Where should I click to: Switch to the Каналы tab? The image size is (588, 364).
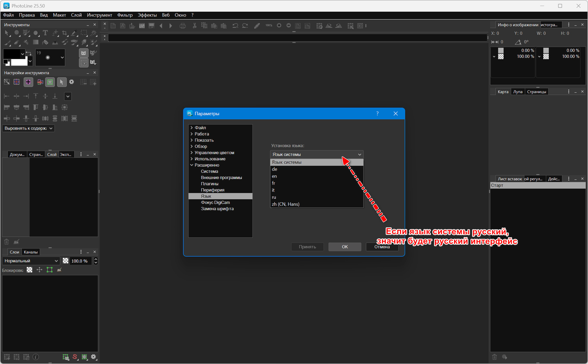click(x=31, y=252)
